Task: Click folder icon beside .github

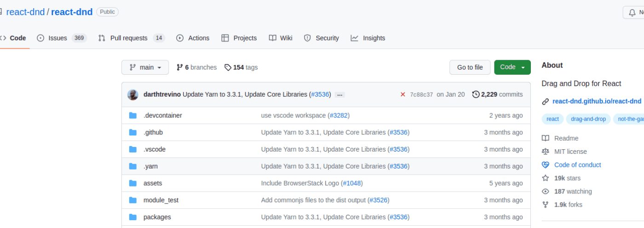Action: pyautogui.click(x=133, y=133)
